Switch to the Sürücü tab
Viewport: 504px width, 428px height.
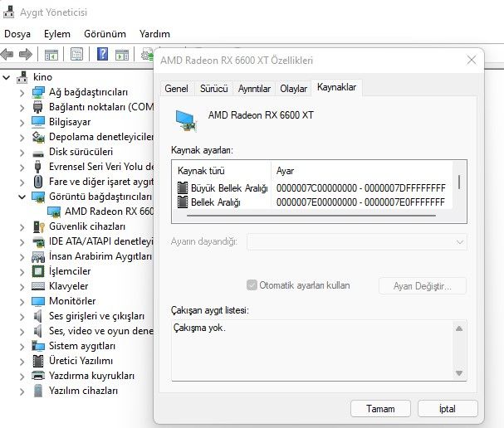point(213,89)
